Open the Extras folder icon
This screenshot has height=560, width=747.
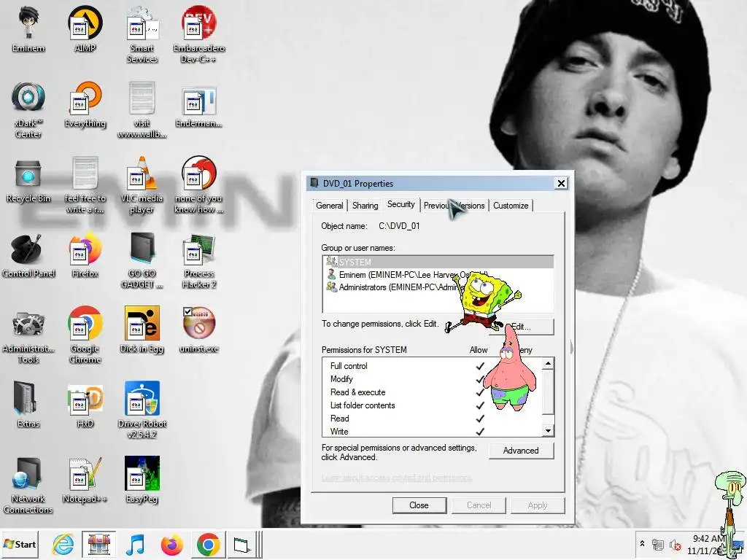click(28, 405)
